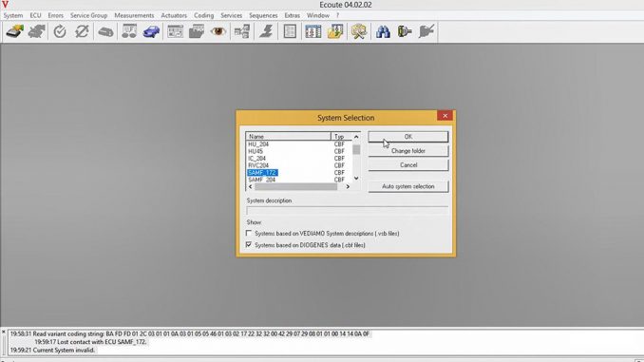Click the circular arrow with checkmark icon

coord(60,31)
